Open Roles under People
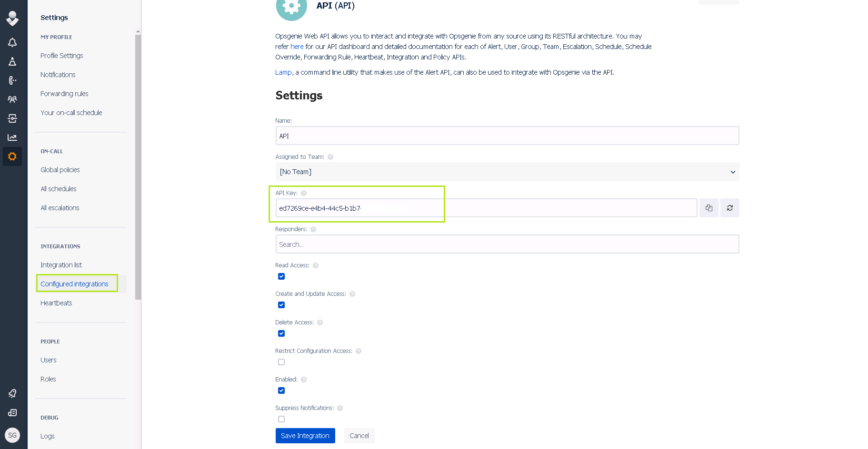Image resolution: width=868 pixels, height=449 pixels. tap(48, 379)
